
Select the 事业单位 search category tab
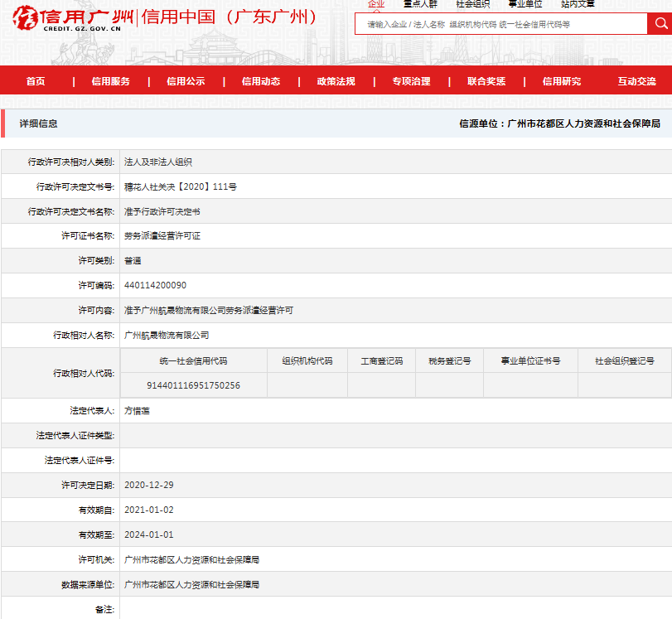click(525, 4)
